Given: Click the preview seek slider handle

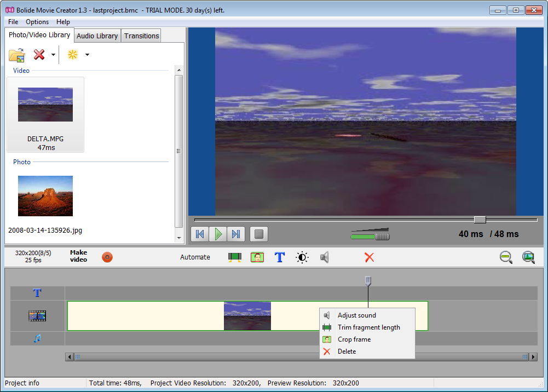Looking at the screenshot, I should pos(480,220).
